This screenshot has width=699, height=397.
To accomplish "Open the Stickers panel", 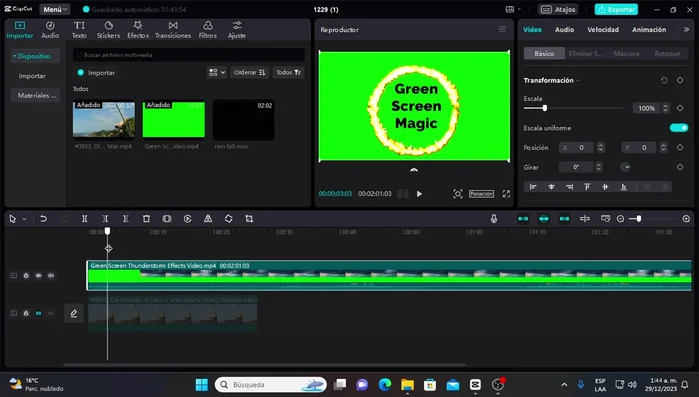I will point(108,30).
